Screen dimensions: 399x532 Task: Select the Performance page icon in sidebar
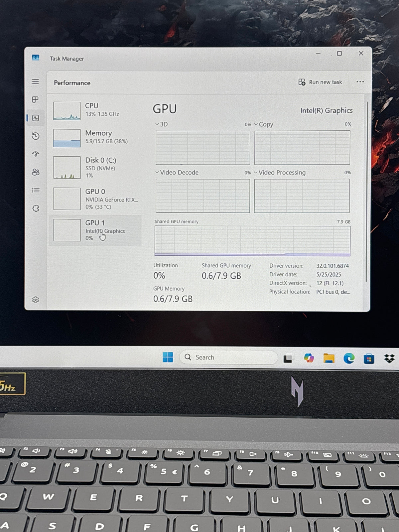pos(36,118)
